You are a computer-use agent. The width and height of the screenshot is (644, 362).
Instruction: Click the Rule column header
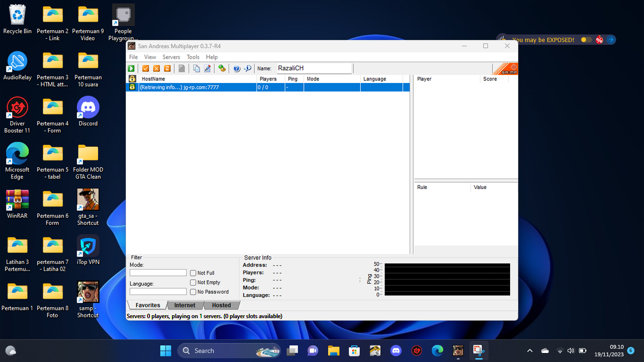click(x=442, y=187)
